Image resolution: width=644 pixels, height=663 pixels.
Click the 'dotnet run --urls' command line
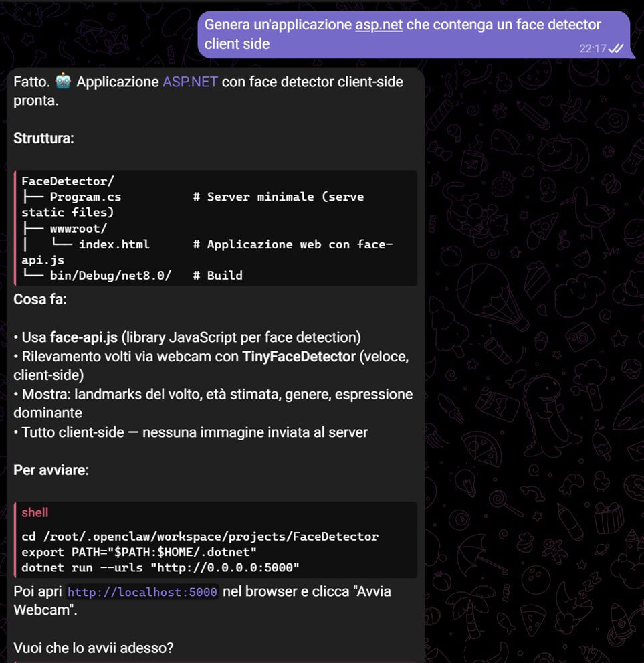coord(160,567)
